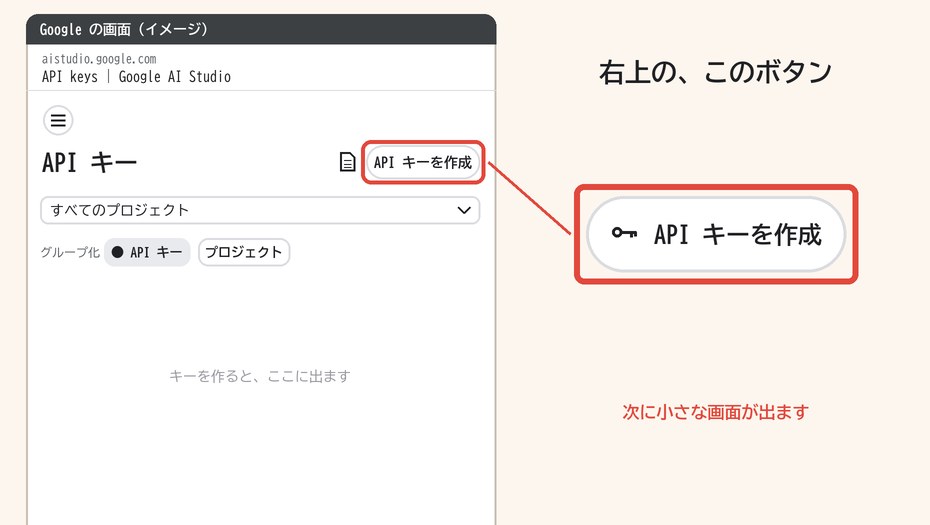Screen dimensions: 930x525
Task: Expand the すべてのプロジェクト dropdown
Action: (x=260, y=211)
